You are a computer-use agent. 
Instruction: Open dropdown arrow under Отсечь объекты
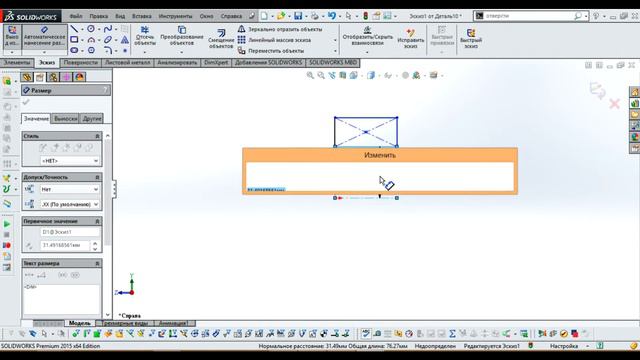(145, 52)
